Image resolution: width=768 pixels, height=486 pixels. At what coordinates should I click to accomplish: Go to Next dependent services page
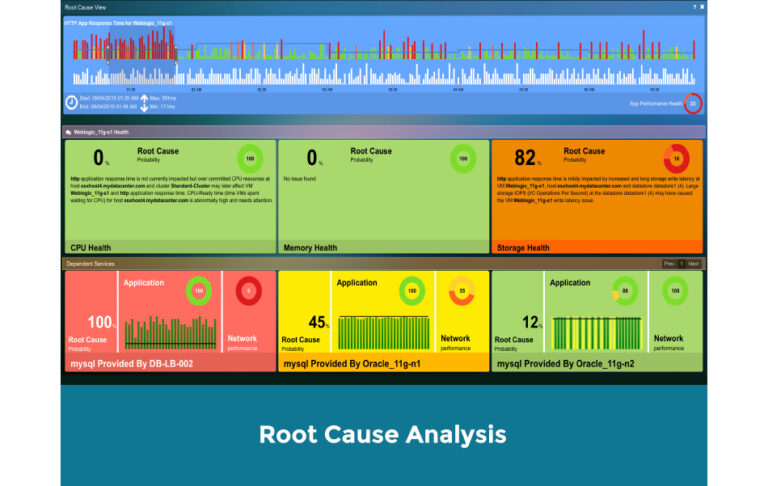[693, 264]
